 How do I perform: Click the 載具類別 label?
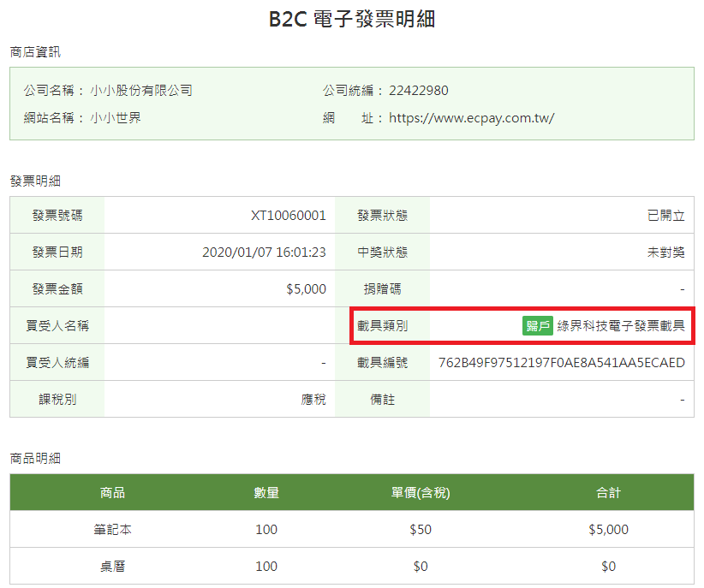coord(382,326)
